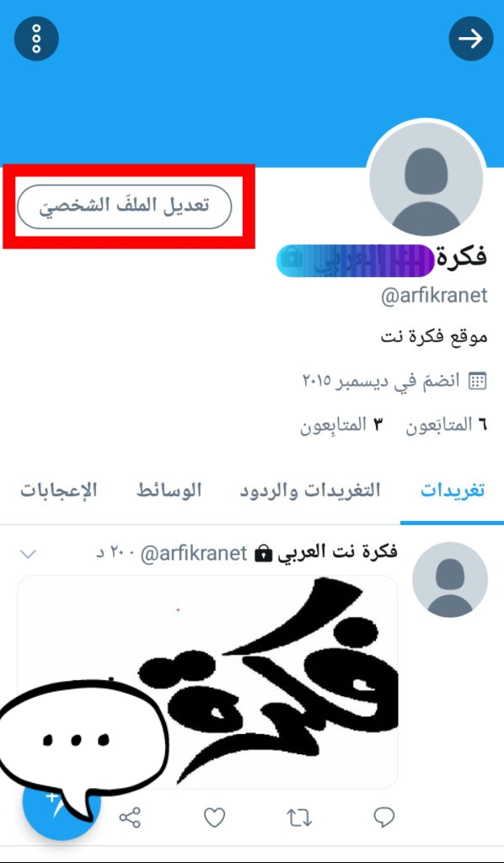Viewport: 504px width, 863px height.
Task: Share the tweet via share icon
Action: point(130,817)
